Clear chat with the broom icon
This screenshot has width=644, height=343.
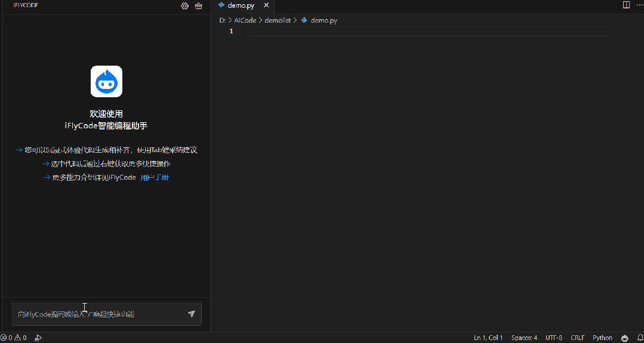pos(199,6)
